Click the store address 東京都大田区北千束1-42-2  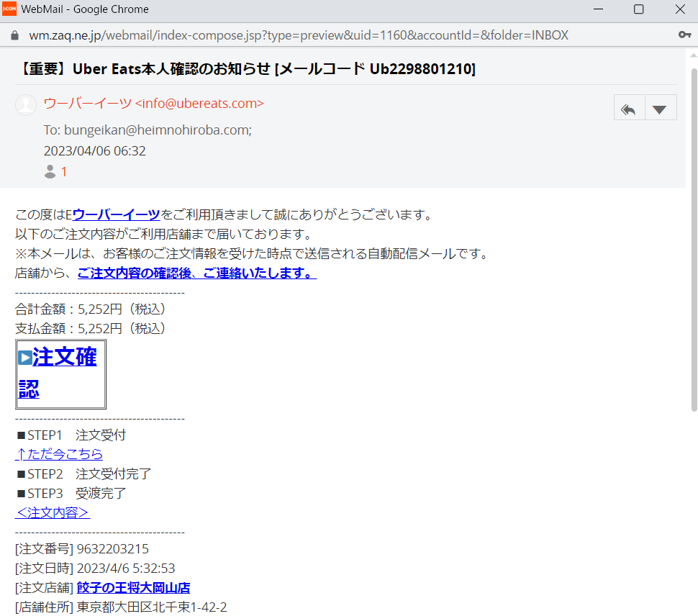click(152, 607)
